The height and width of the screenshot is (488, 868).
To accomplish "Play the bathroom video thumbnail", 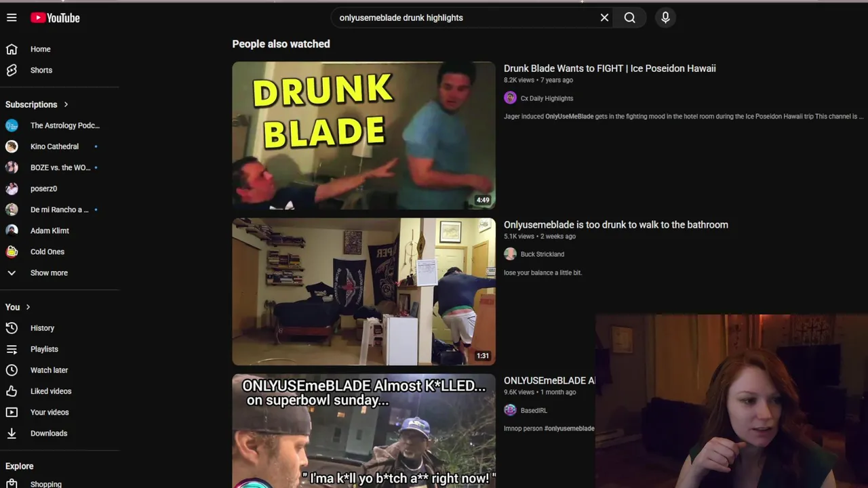I will (x=363, y=291).
